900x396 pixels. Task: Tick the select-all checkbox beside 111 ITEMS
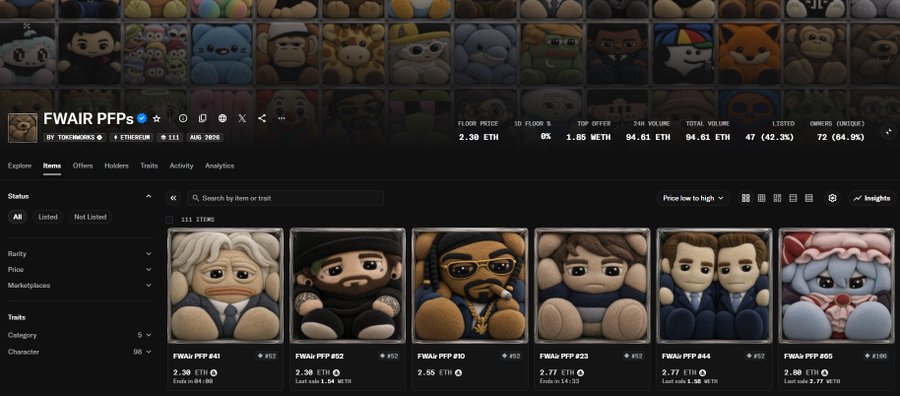pyautogui.click(x=169, y=220)
